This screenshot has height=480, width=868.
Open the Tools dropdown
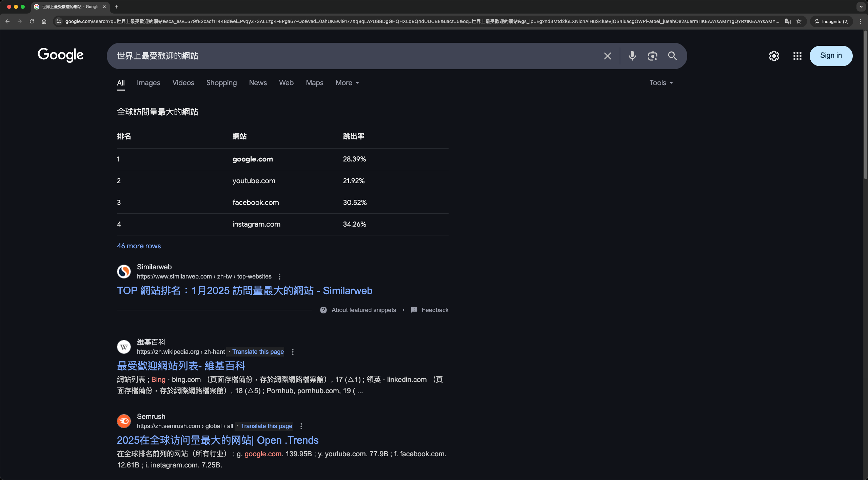point(661,83)
